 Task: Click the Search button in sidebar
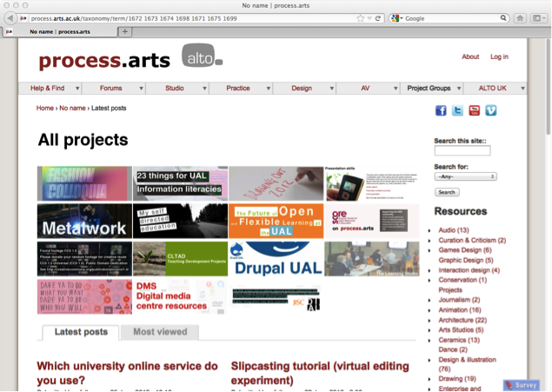(x=447, y=192)
